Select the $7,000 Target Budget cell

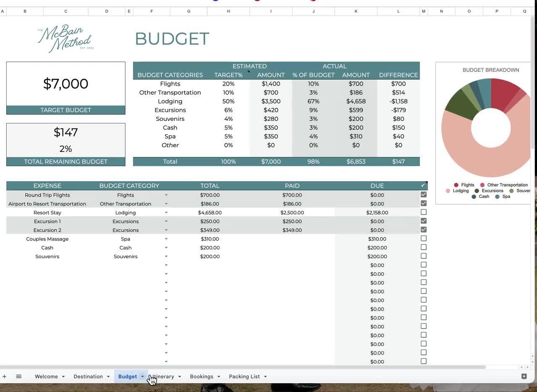click(65, 84)
